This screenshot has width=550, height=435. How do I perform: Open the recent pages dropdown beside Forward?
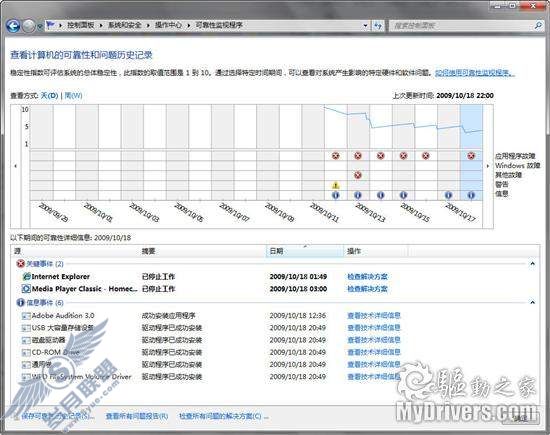click(39, 26)
